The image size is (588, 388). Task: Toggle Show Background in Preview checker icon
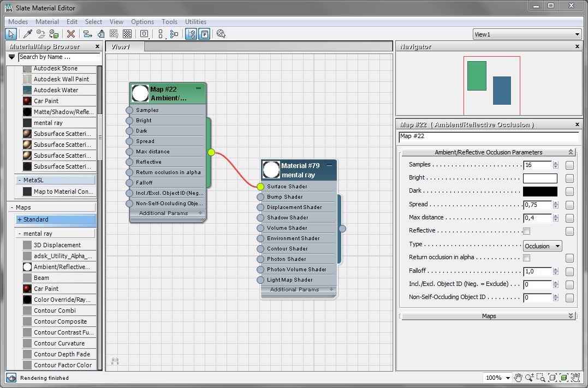tap(127, 34)
